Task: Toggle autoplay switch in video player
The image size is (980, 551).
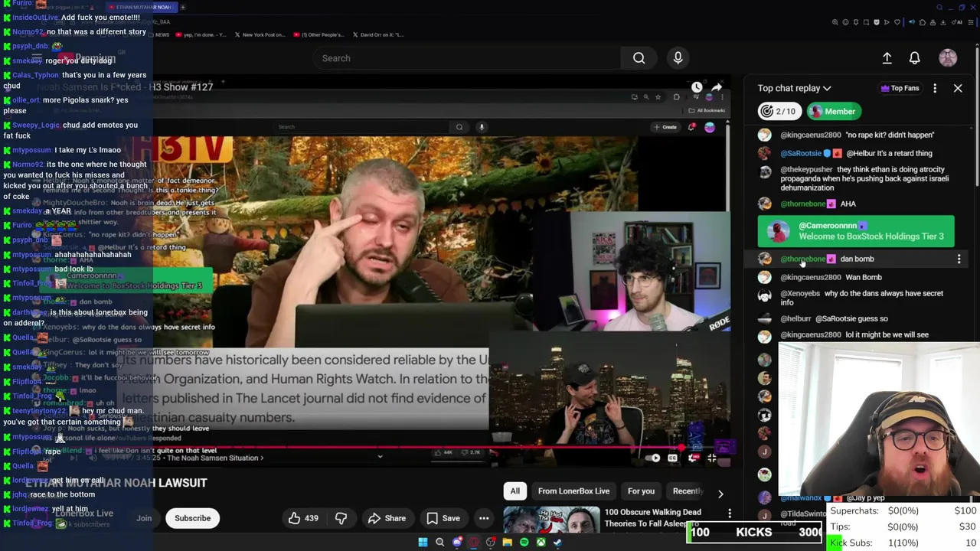Action: [652, 458]
